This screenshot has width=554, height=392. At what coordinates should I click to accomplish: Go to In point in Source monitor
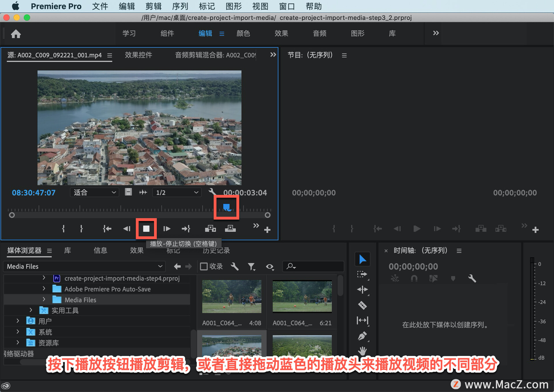[x=107, y=229]
